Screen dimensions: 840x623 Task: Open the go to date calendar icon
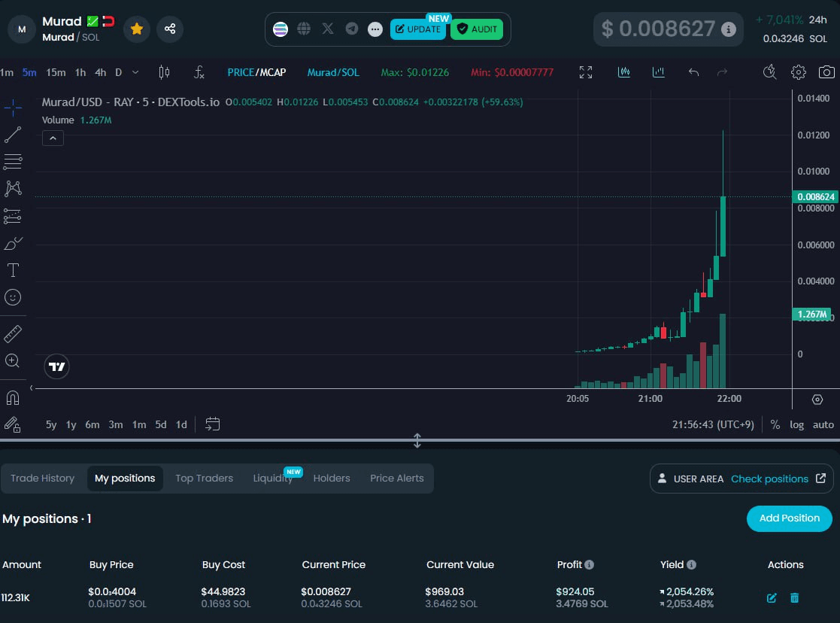pos(213,424)
